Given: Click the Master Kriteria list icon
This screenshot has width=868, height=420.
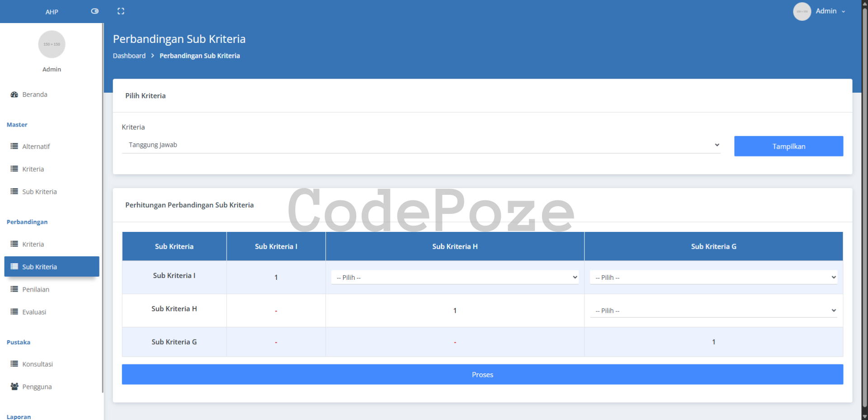Looking at the screenshot, I should [14, 169].
